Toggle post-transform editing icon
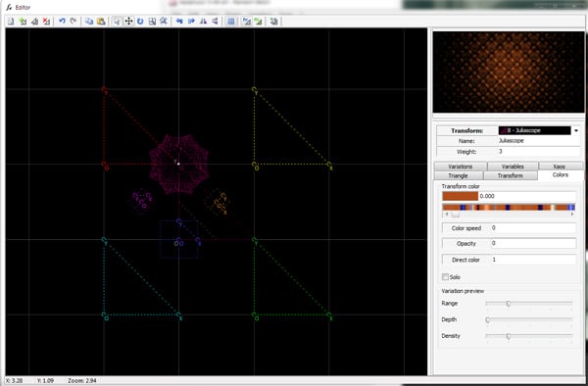This screenshot has width=588, height=386. (246, 22)
